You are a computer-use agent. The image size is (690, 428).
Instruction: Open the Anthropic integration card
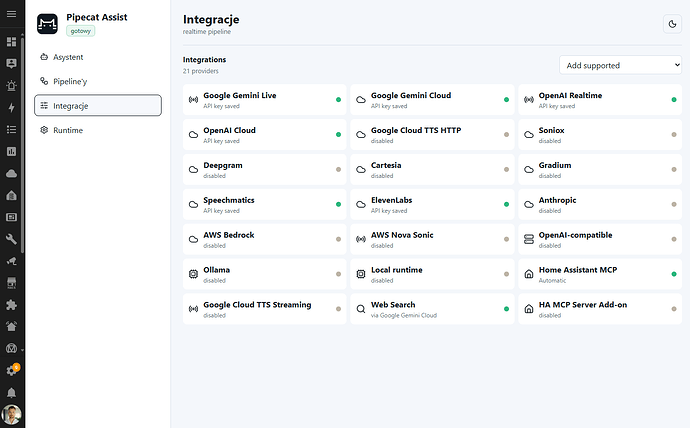point(600,205)
